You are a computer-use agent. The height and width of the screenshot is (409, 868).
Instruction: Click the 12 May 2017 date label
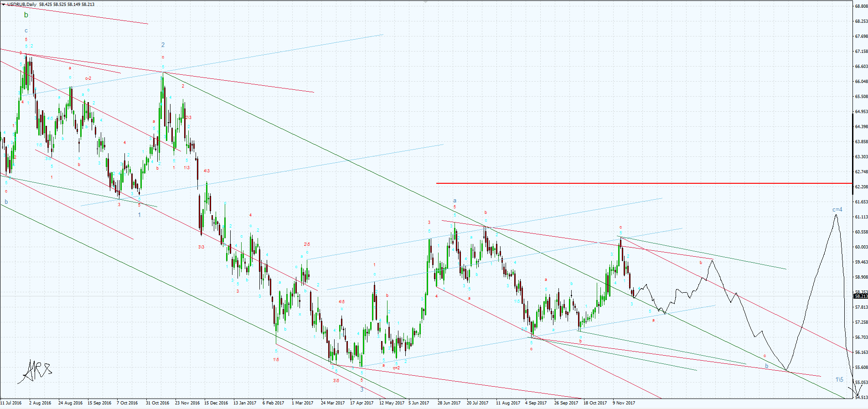(392, 403)
